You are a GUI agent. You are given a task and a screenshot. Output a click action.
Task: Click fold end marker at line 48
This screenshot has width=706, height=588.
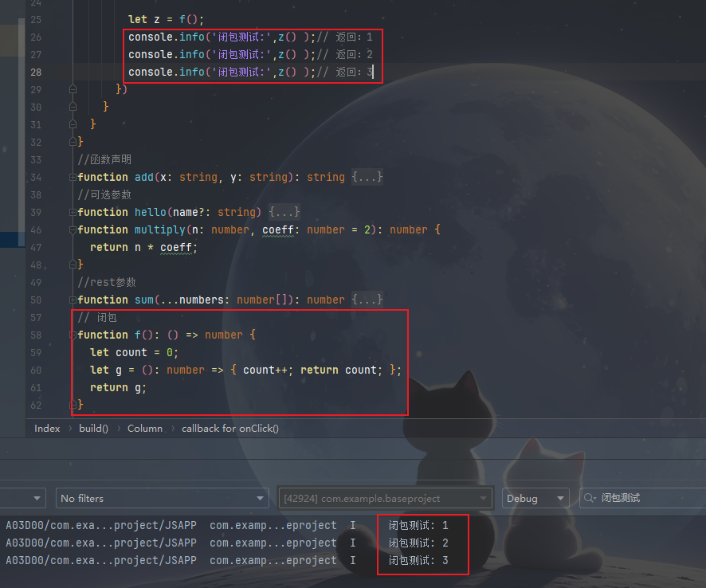(x=73, y=265)
